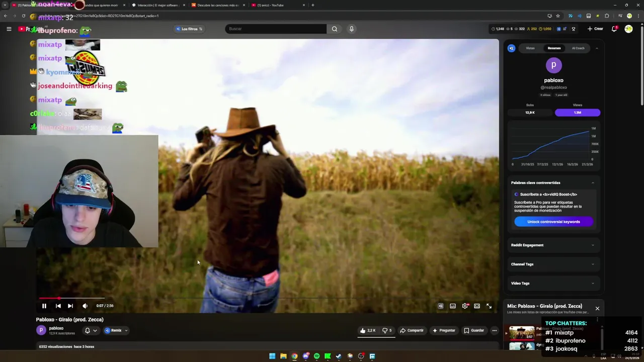Screen dimensions: 644x362
Task: Open new browser tab with plus
Action: pyautogui.click(x=312, y=5)
